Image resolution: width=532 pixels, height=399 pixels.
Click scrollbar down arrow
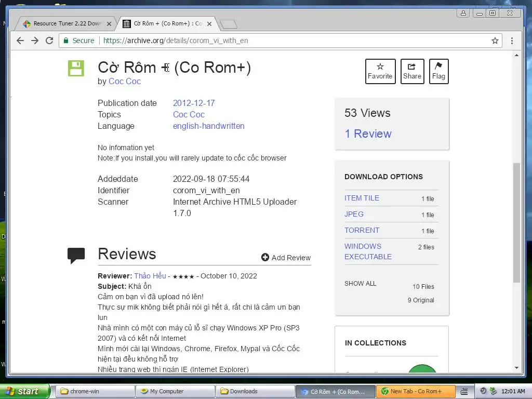(x=516, y=368)
